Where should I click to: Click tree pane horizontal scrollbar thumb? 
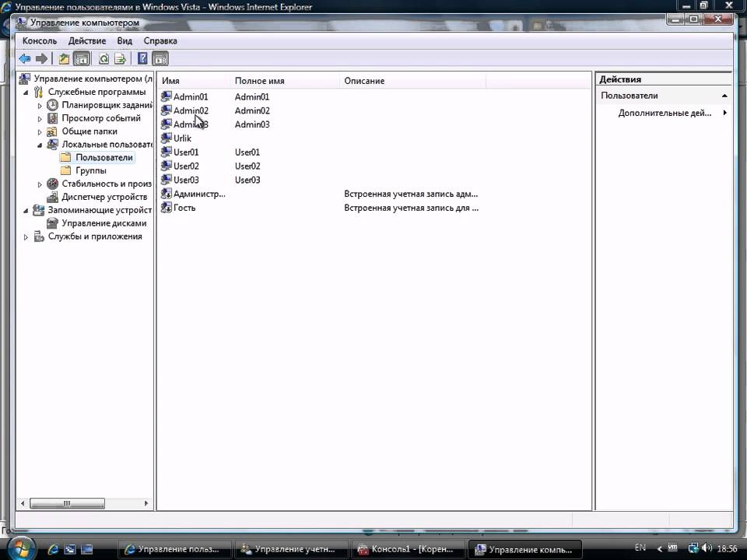tap(67, 503)
